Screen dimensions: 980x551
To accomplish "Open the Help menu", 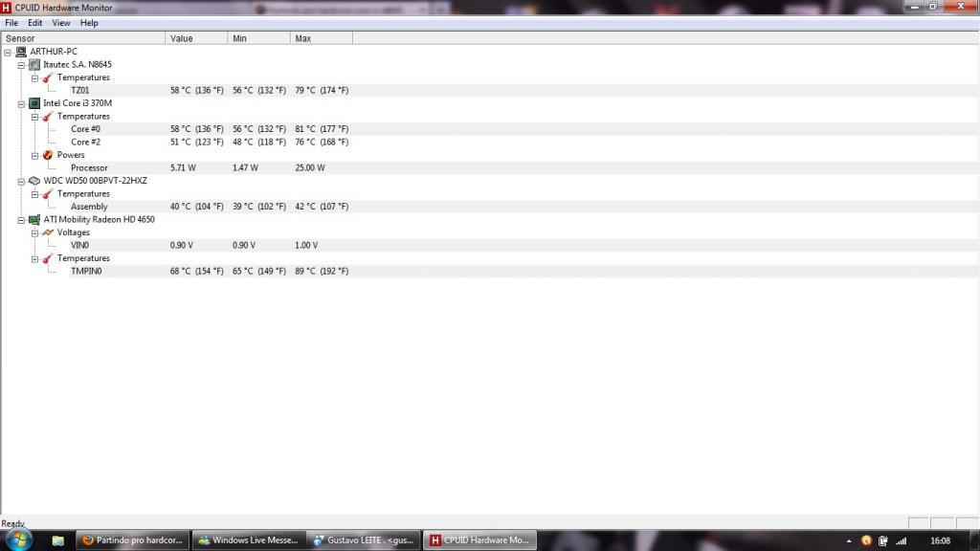I will [x=89, y=23].
